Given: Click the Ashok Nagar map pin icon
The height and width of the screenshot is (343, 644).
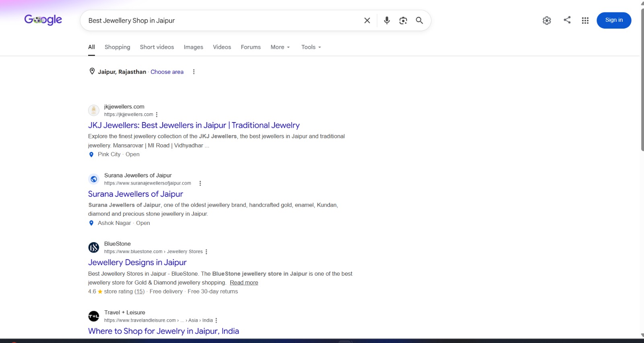Looking at the screenshot, I should (91, 223).
